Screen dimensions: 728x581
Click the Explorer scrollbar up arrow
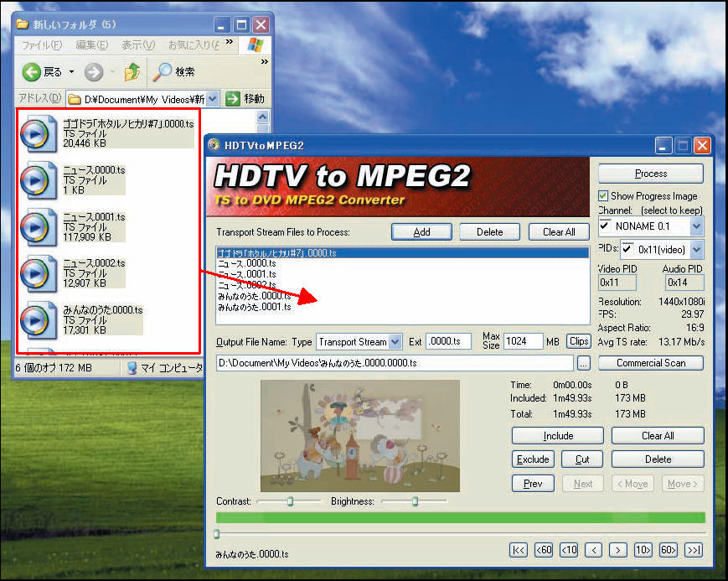[x=263, y=117]
